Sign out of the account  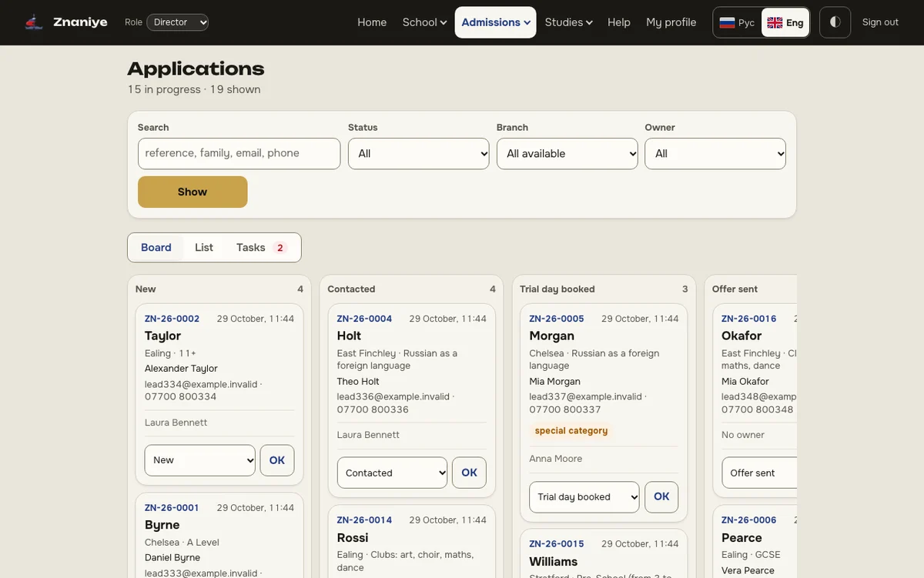(x=880, y=22)
